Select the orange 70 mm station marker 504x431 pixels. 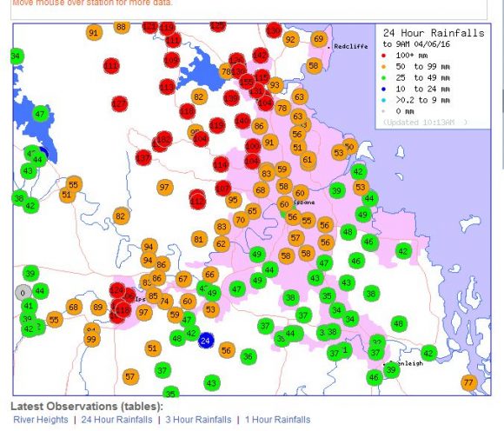click(x=241, y=220)
